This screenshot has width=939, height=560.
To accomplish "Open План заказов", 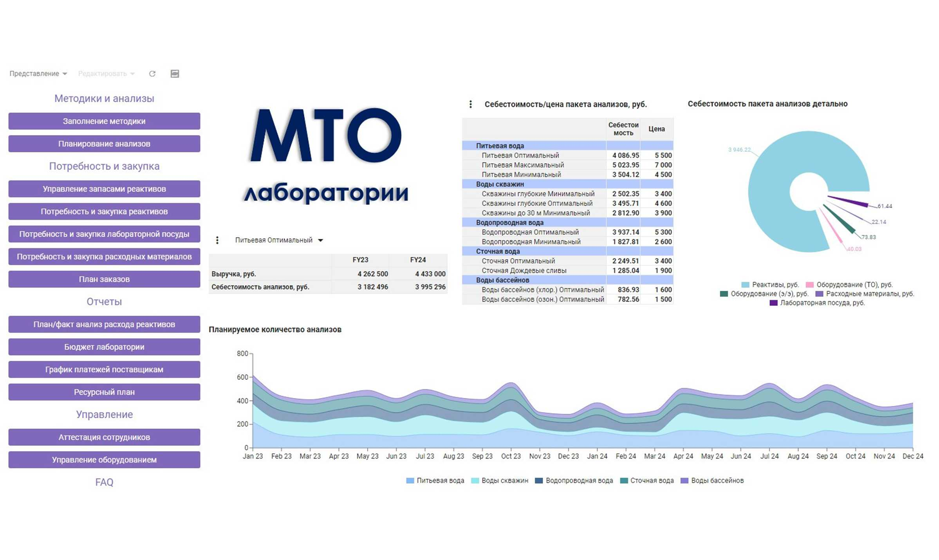I will pos(104,279).
